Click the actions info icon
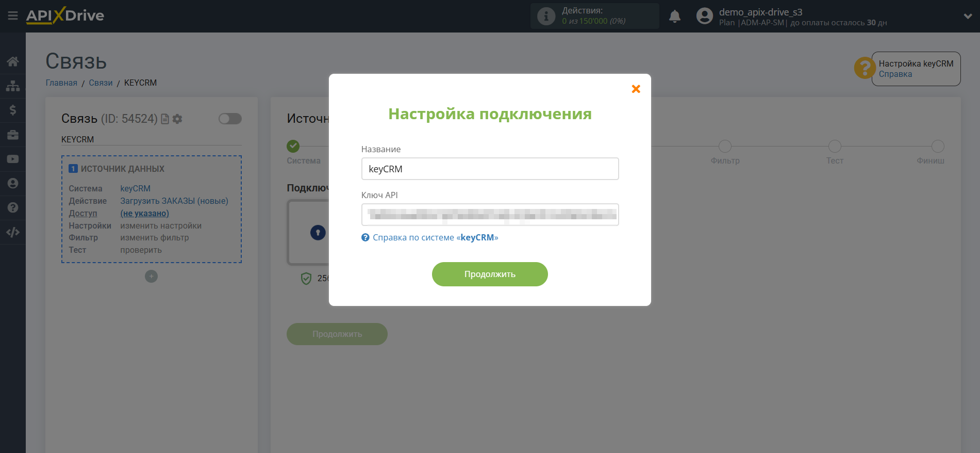The width and height of the screenshot is (980, 453). point(546,16)
